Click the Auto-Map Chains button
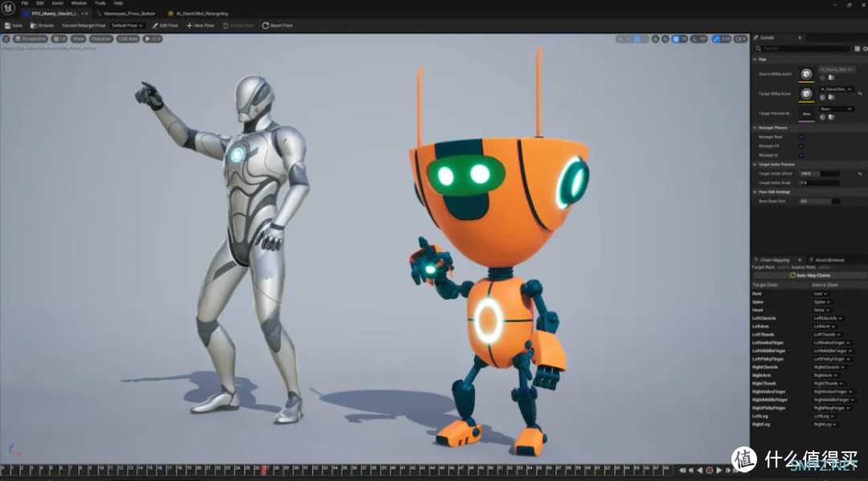This screenshot has height=481, width=868. [809, 275]
